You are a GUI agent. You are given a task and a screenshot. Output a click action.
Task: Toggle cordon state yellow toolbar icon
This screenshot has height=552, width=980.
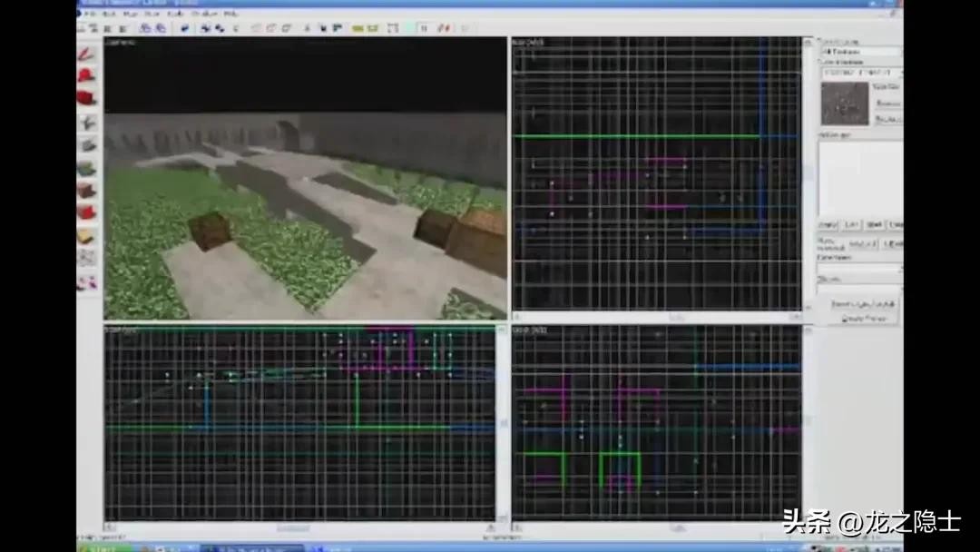pos(357,28)
